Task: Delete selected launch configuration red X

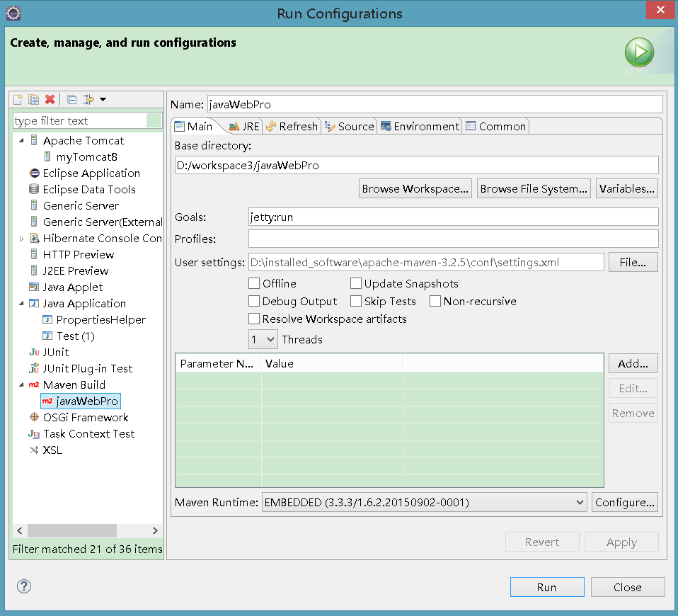Action: [50, 100]
